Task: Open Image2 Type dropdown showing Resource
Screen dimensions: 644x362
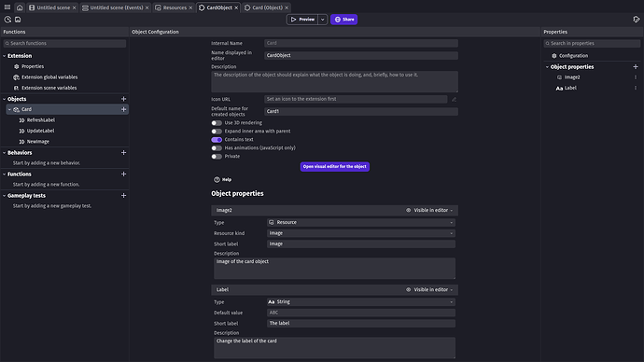Action: [361, 222]
